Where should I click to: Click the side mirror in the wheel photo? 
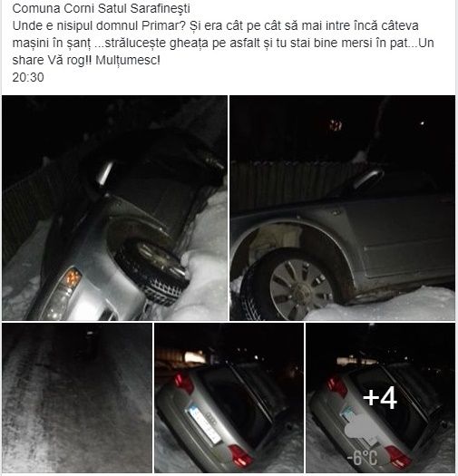pyautogui.click(x=368, y=179)
